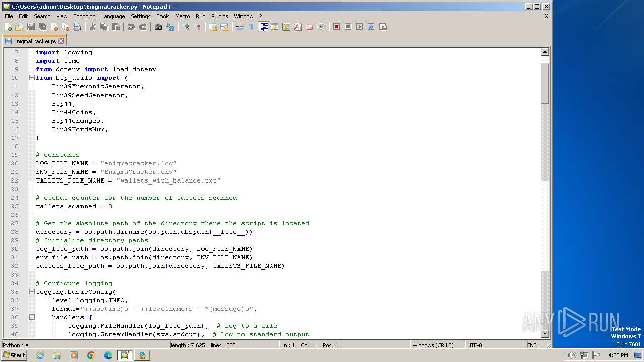The width and height of the screenshot is (644, 362).
Task: Click the Zoom Out toolbar icon
Action: point(197,27)
